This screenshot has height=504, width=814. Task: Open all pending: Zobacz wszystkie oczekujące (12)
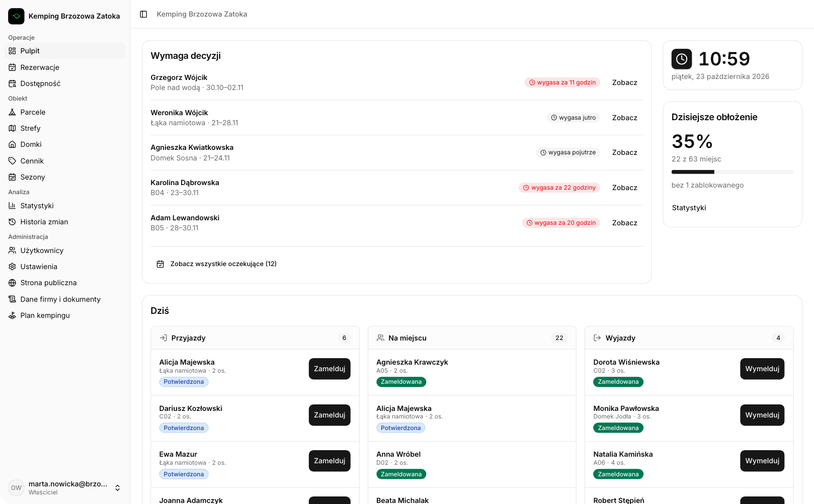216,264
